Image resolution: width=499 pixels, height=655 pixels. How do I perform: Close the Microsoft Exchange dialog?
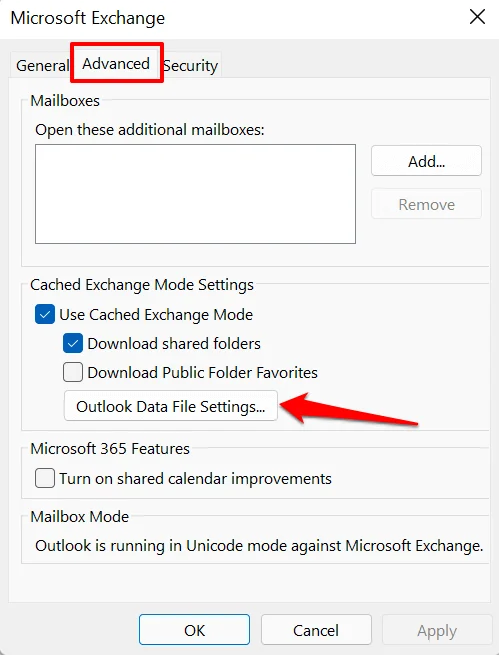click(x=477, y=17)
